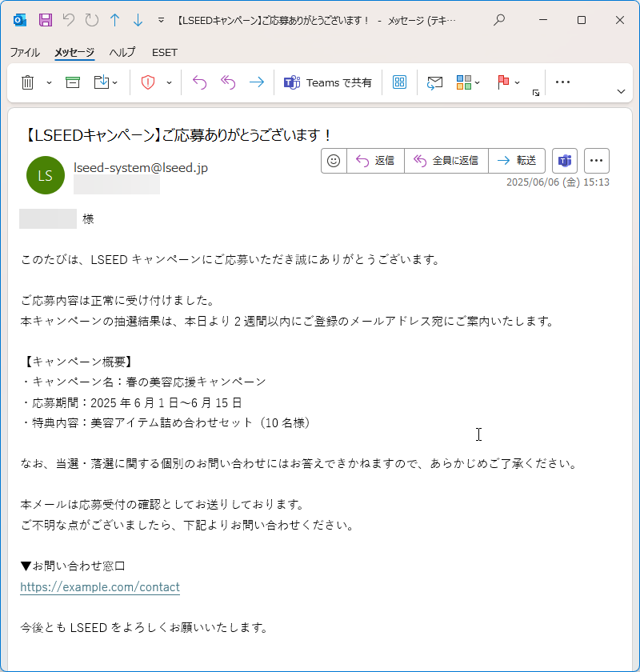Click the LS sender avatar circle
This screenshot has height=672, width=640.
[46, 175]
